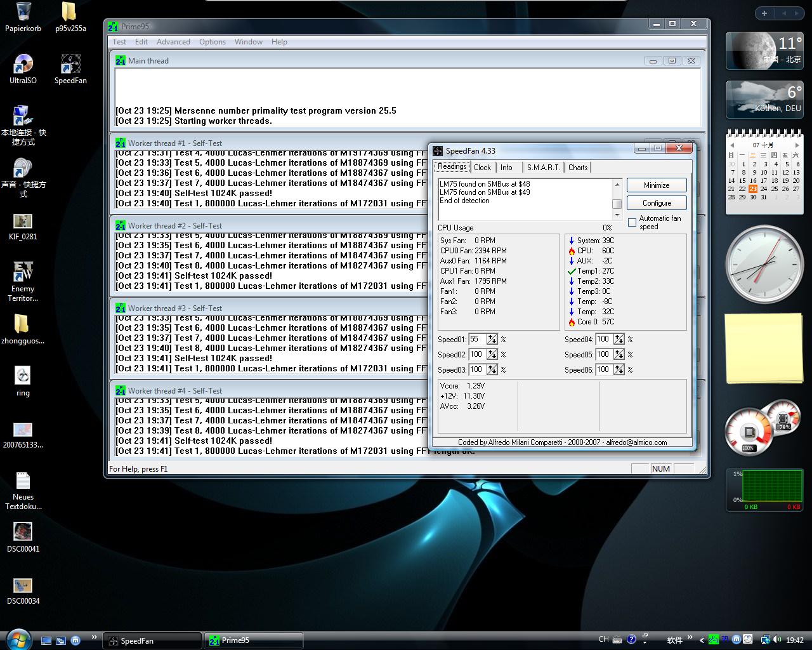This screenshot has width=812, height=650.
Task: Open the DSC00041 image file
Action: click(23, 538)
